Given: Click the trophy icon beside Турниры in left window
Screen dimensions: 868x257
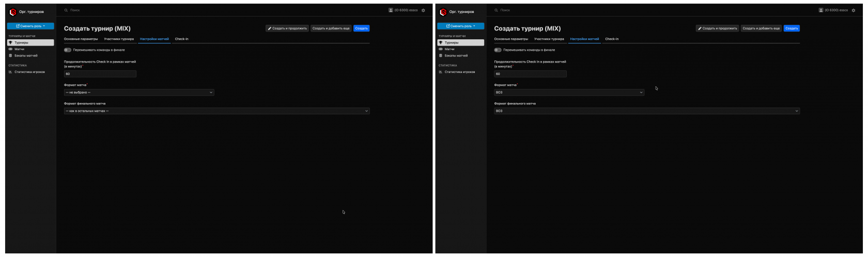Looking at the screenshot, I should (10, 42).
